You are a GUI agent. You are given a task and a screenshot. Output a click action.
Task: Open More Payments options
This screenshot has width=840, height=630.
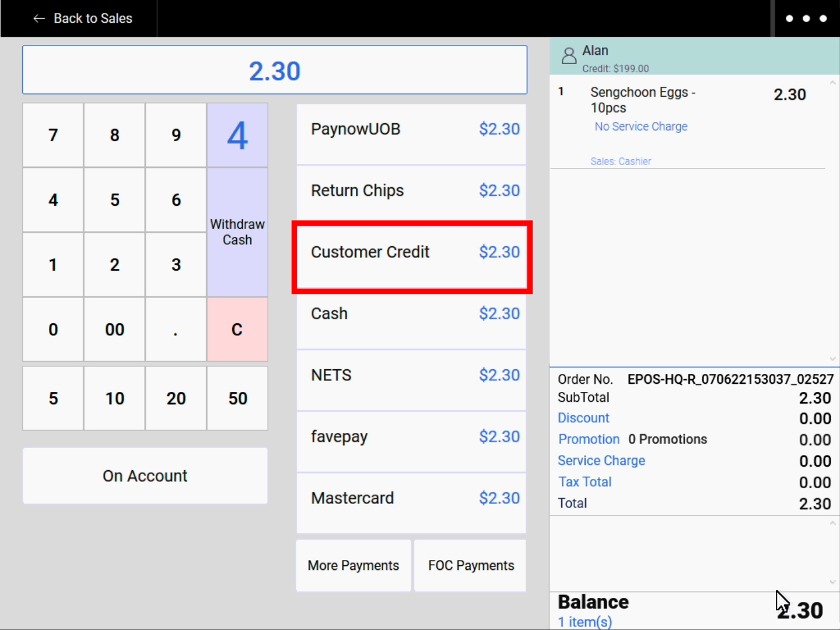pos(353,565)
